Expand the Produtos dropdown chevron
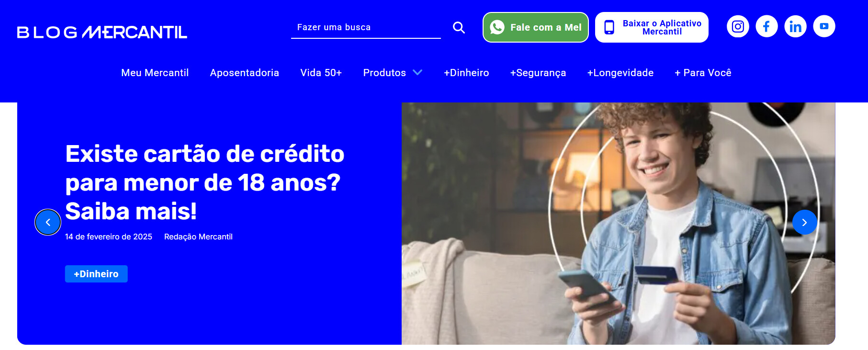The height and width of the screenshot is (350, 868). click(x=417, y=72)
